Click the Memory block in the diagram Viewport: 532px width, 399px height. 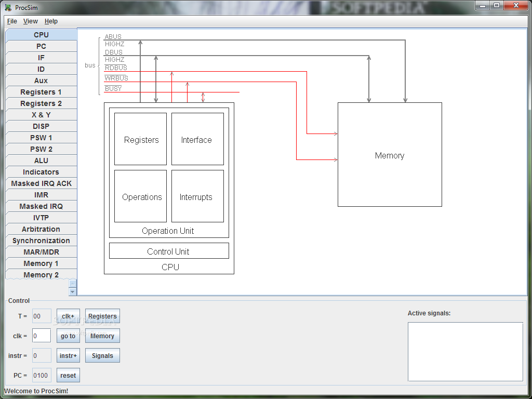(390, 154)
